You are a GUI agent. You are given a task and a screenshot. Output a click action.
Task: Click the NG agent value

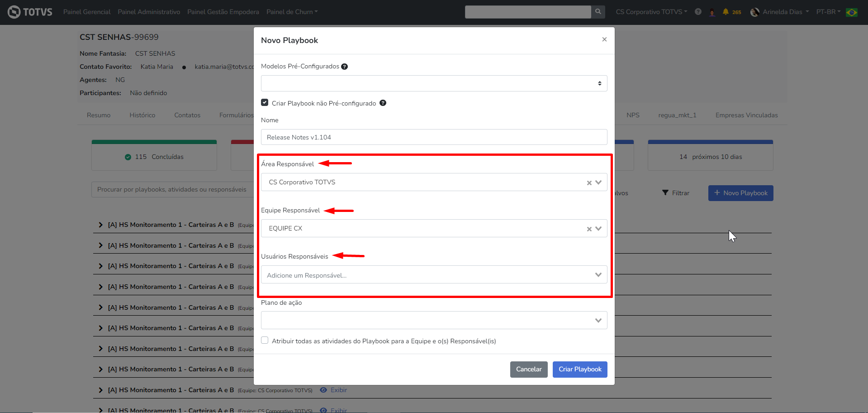[120, 80]
